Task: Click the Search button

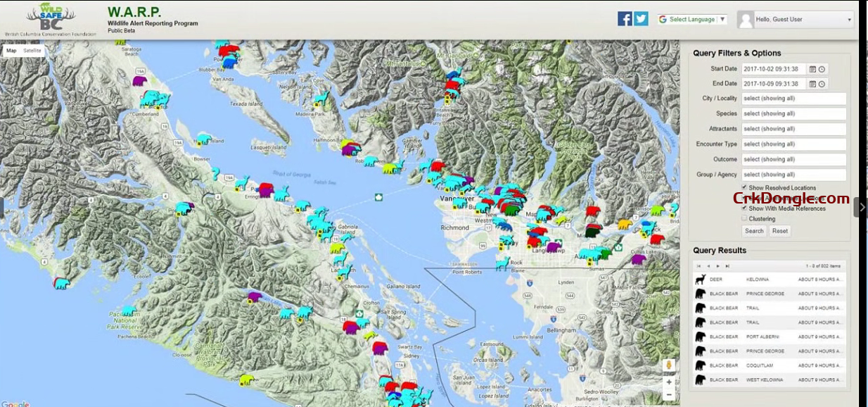Action: (754, 231)
